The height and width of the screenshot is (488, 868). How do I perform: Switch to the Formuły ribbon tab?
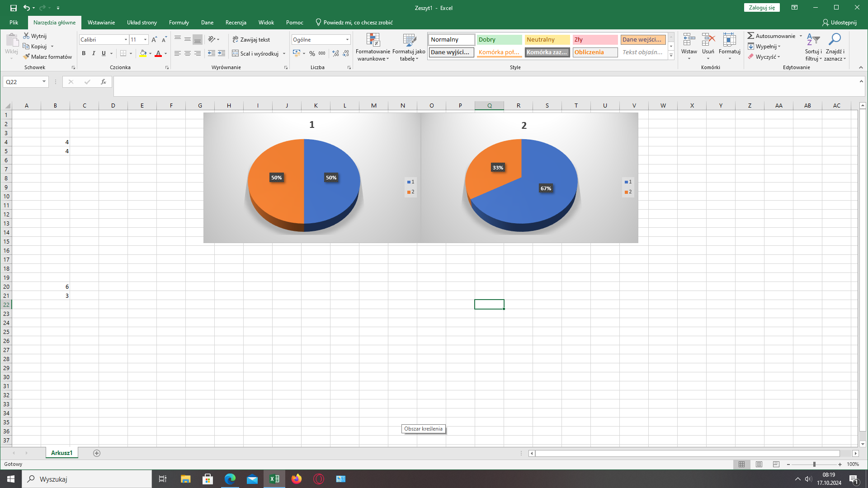pyautogui.click(x=179, y=23)
